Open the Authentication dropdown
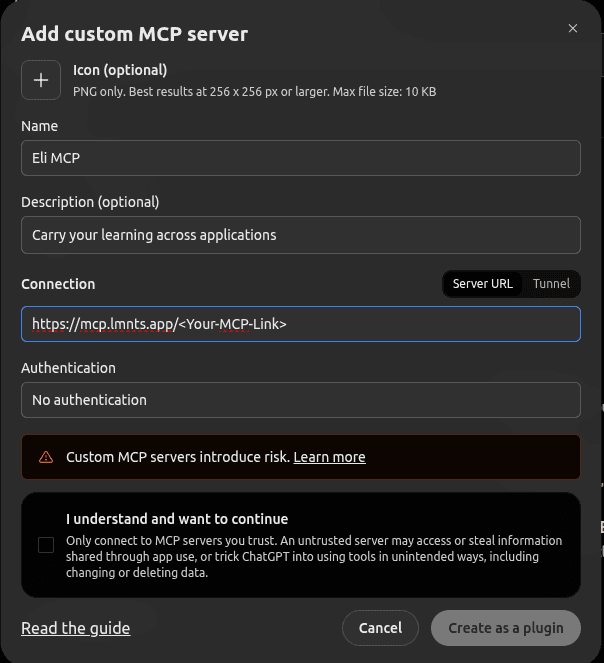The height and width of the screenshot is (663, 604). (x=301, y=400)
